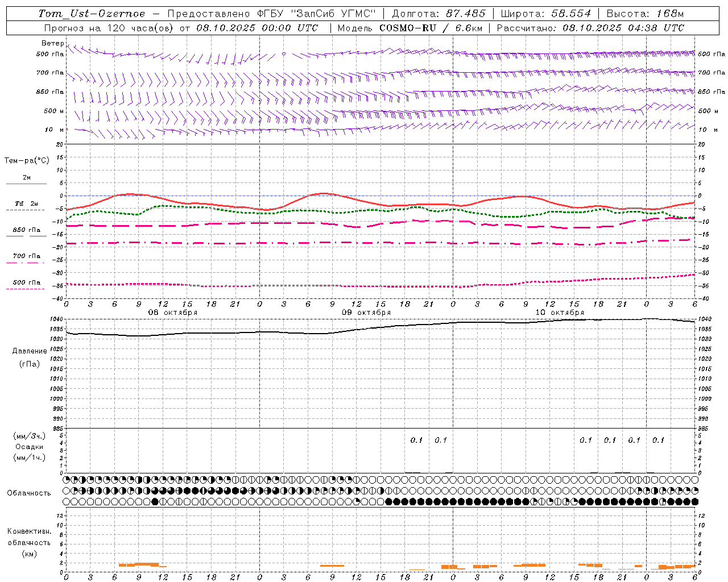Click the latitude value 58.554

coord(571,14)
